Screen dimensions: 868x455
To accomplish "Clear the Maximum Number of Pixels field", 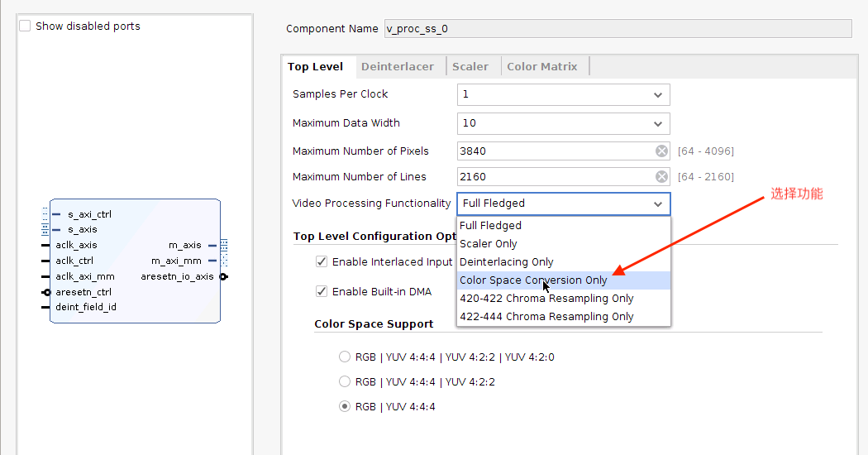I will point(661,151).
